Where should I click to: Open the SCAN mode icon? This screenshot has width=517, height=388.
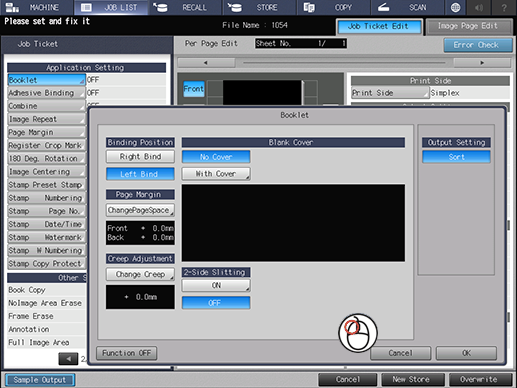383,7
